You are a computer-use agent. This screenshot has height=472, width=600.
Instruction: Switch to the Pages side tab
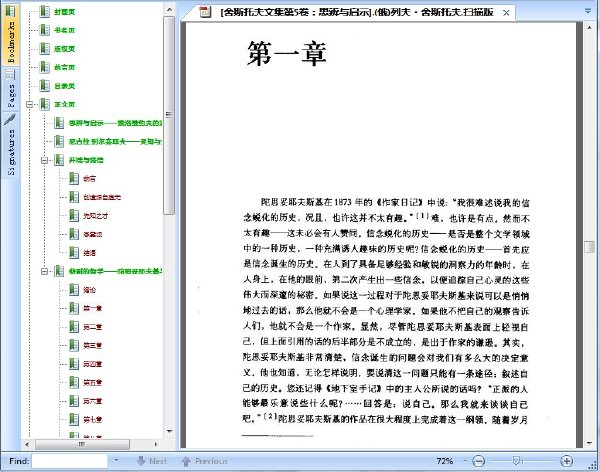click(11, 89)
